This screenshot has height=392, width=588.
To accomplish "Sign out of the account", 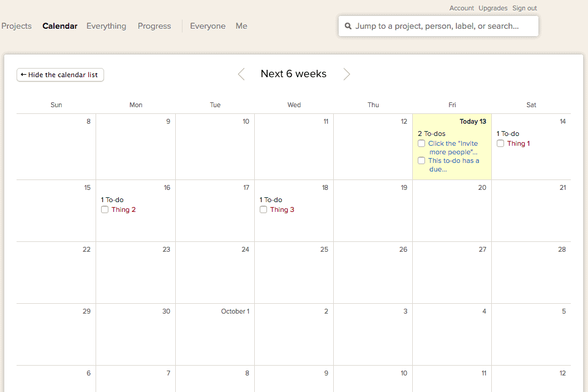I will coord(524,8).
